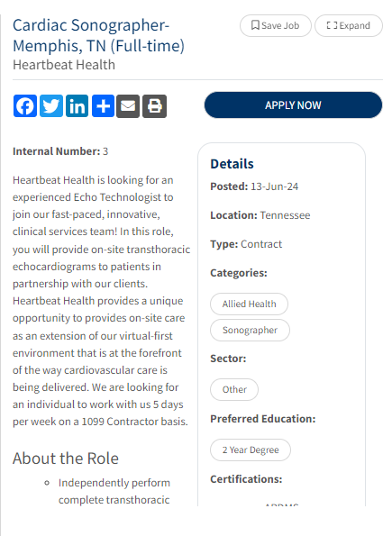Click the Save Job text
The width and height of the screenshot is (392, 536).
280,25
